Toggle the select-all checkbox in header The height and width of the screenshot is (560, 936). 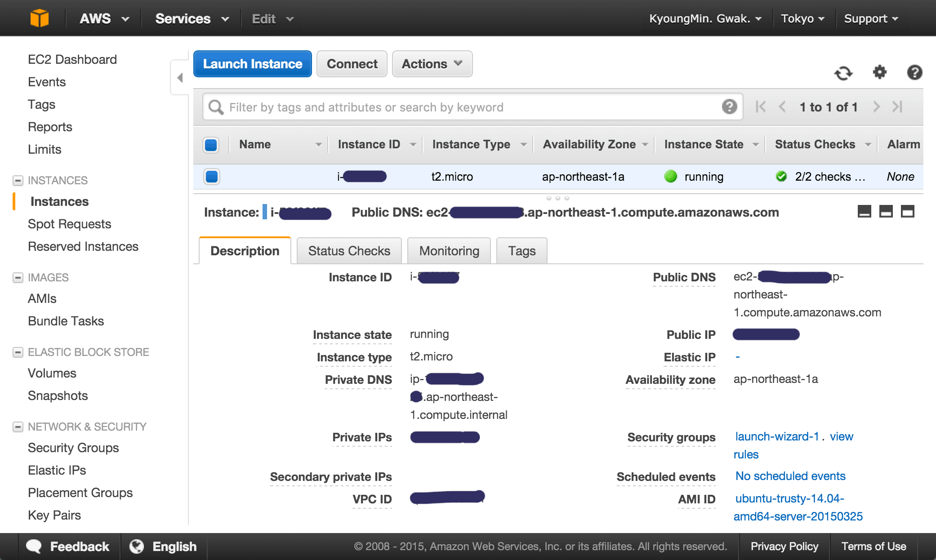(211, 145)
